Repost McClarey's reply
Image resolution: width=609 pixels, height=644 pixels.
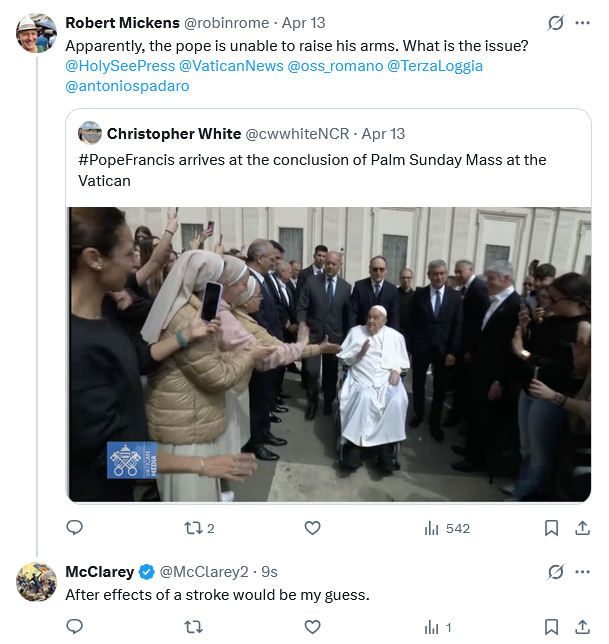tap(194, 627)
